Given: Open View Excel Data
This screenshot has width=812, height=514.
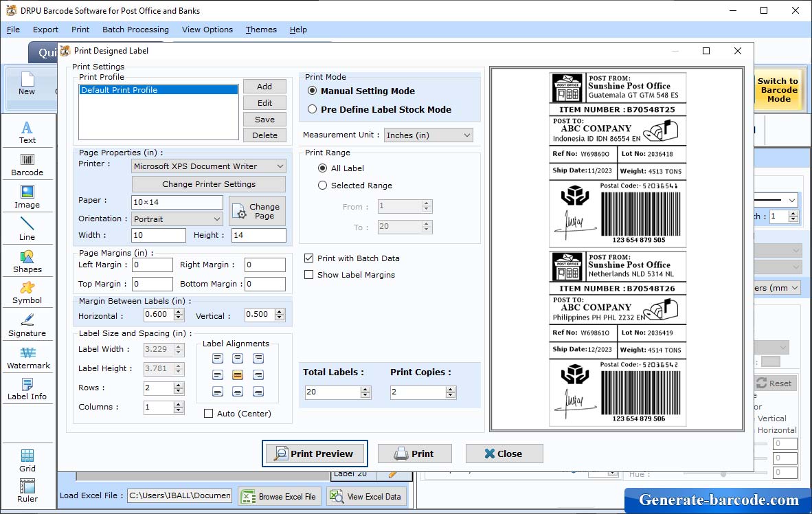Looking at the screenshot, I should (x=366, y=496).
